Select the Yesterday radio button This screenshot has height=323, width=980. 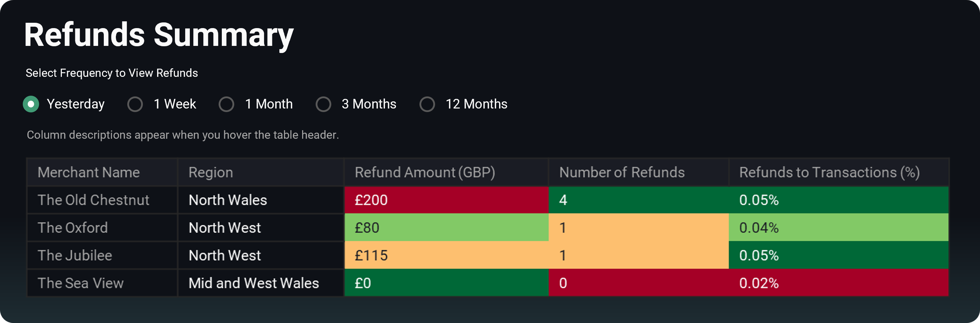point(31,104)
